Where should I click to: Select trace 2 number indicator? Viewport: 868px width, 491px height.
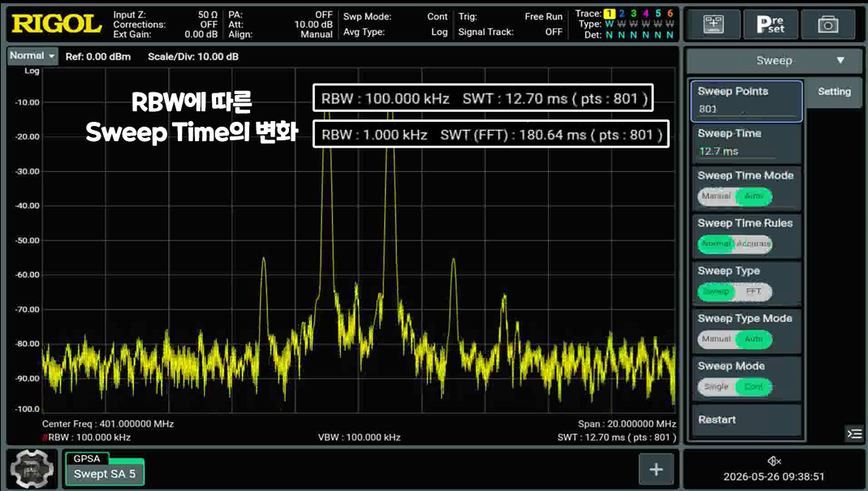coord(622,13)
